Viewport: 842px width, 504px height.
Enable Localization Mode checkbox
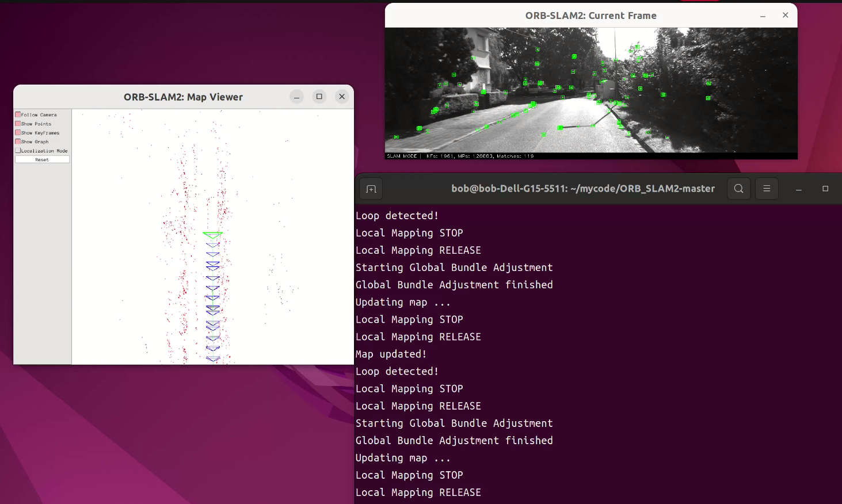(x=18, y=150)
